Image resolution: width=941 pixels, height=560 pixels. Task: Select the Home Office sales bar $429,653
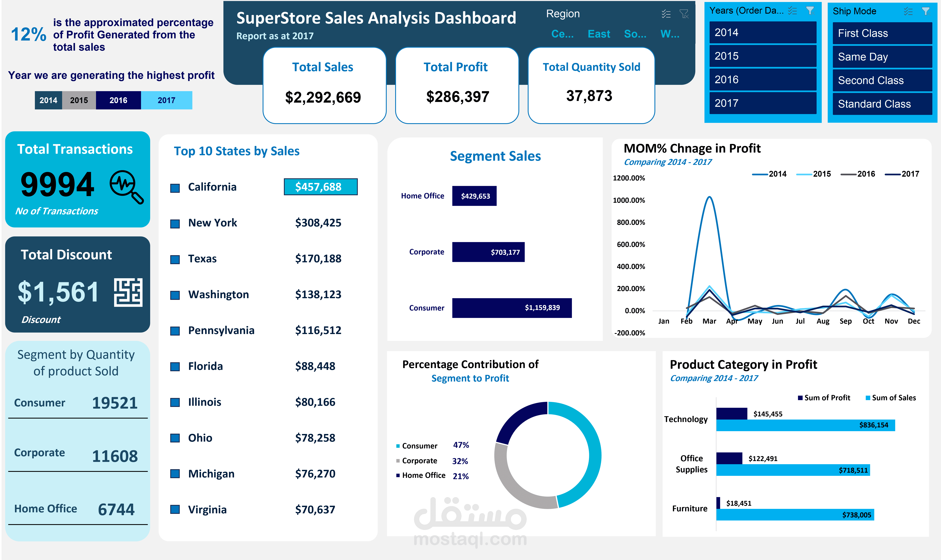coord(474,196)
